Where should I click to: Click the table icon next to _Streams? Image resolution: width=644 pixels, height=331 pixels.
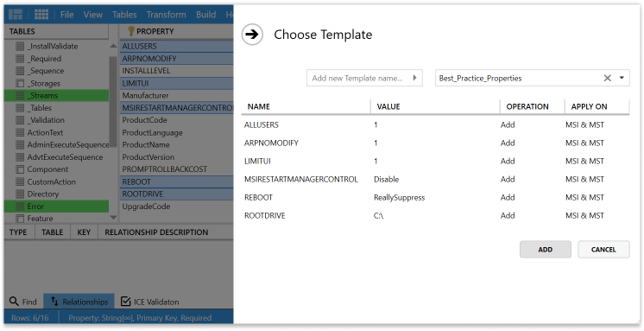click(x=20, y=95)
